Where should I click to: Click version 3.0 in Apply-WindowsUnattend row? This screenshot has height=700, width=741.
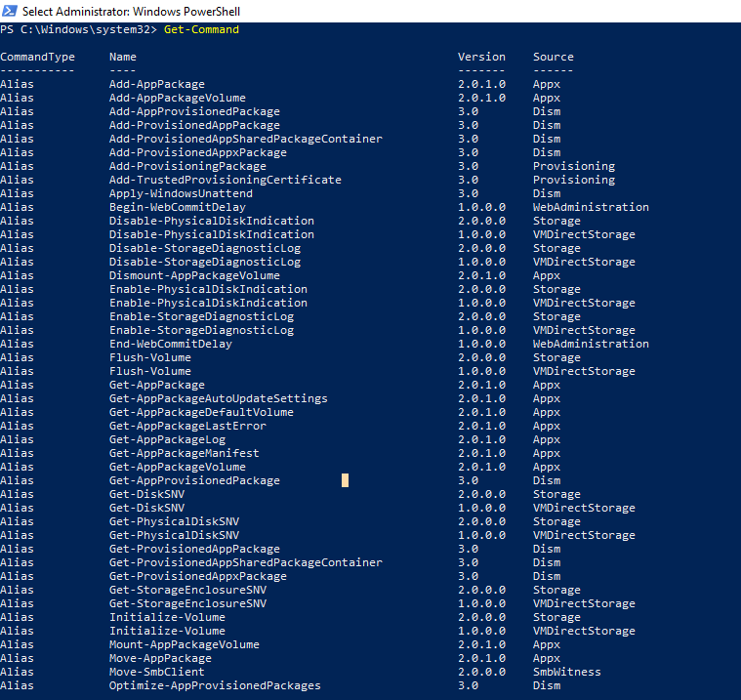click(x=468, y=193)
